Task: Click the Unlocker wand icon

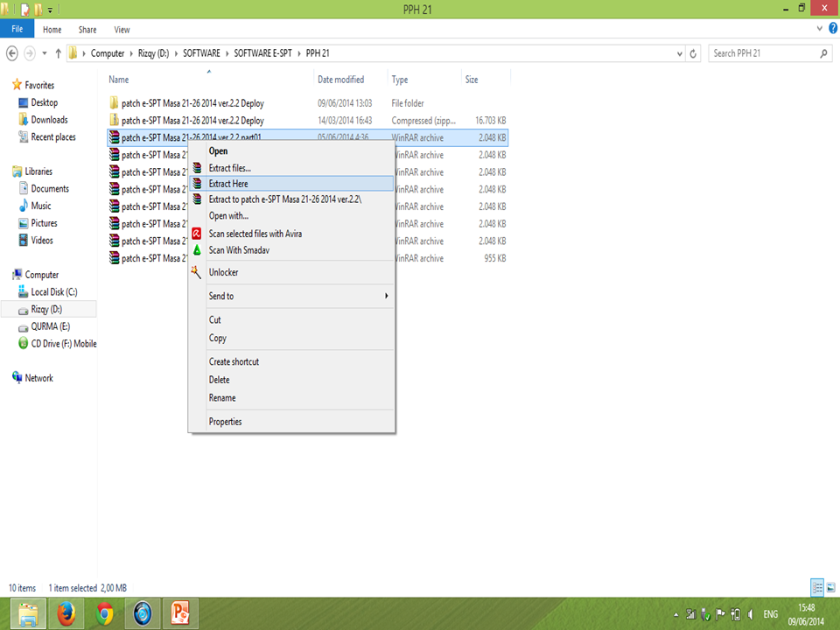Action: click(x=196, y=272)
